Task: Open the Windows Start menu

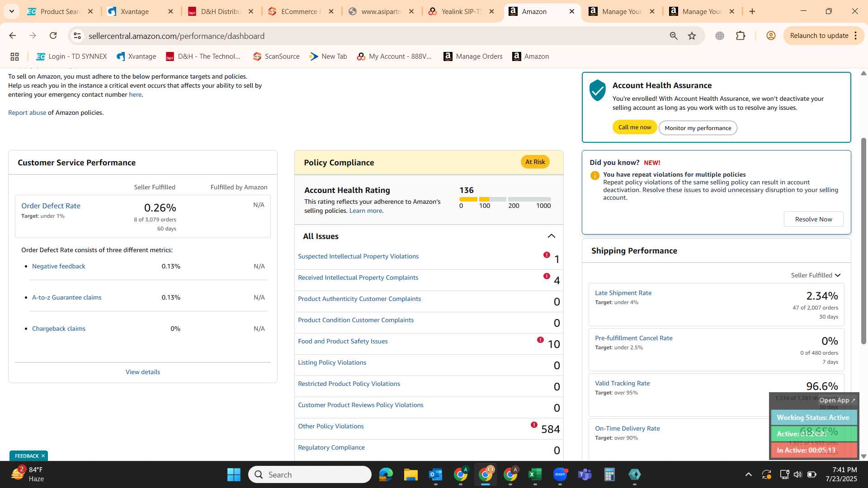Action: tap(234, 474)
